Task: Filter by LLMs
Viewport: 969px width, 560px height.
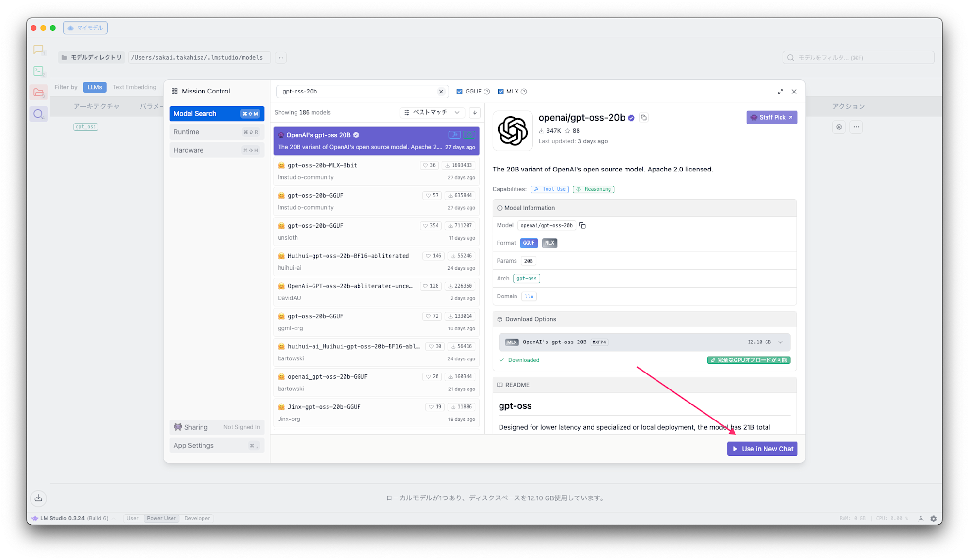Action: [x=94, y=87]
